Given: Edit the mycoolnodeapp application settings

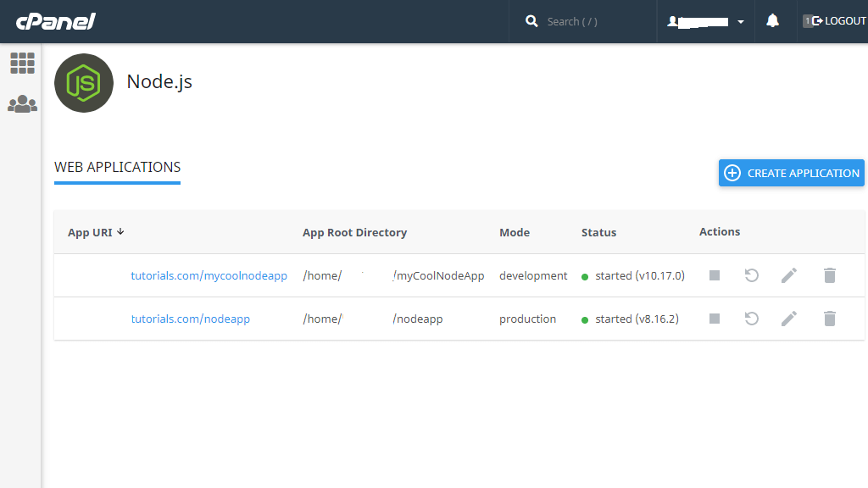Looking at the screenshot, I should [788, 275].
